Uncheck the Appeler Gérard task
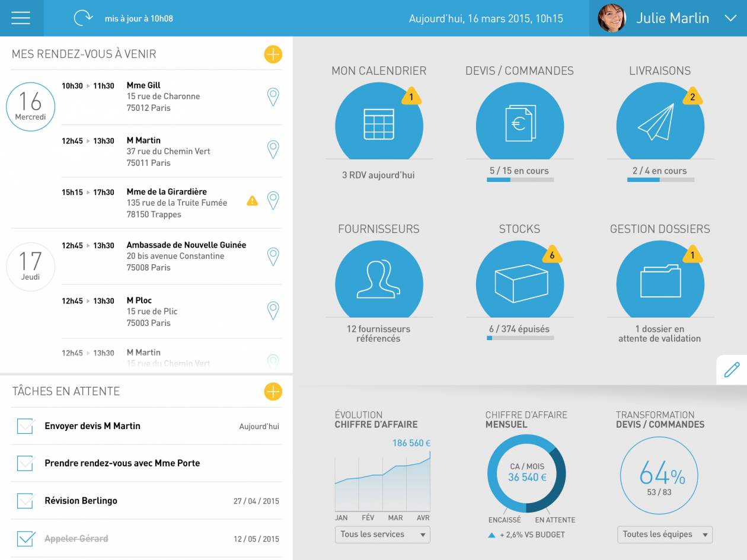747x560 pixels. pos(25,539)
